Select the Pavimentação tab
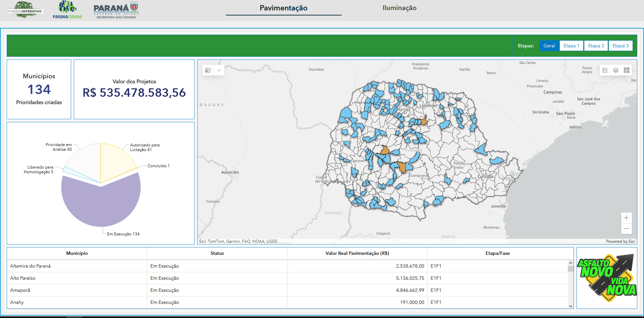 283,8
